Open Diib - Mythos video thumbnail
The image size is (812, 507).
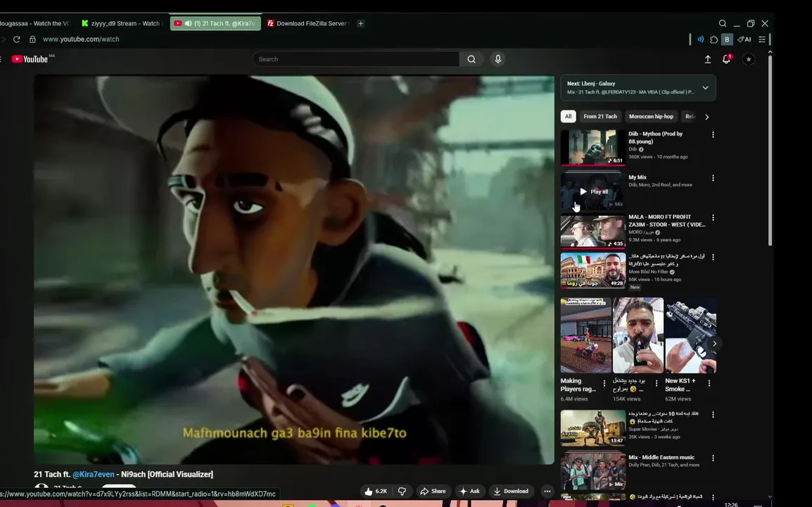(x=593, y=148)
